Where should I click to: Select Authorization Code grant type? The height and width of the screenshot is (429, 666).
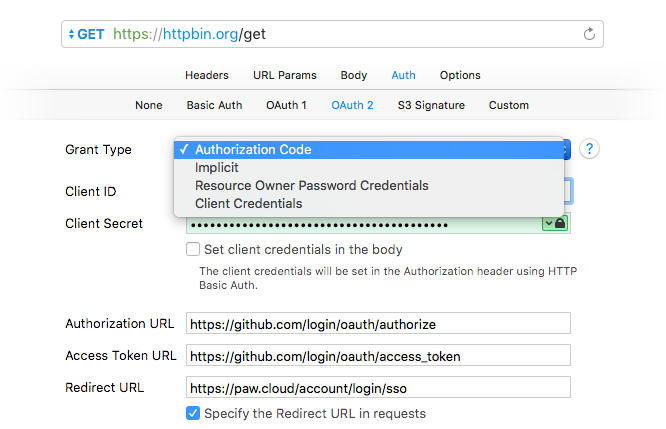tap(369, 150)
